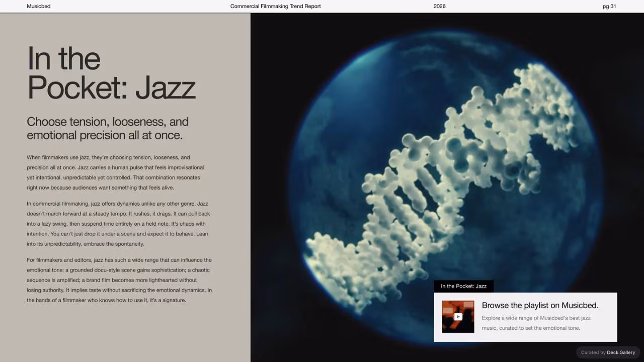Click the large 'In the Pocket: Jazz' headline
Screen dimensions: 644x362
pos(111,72)
